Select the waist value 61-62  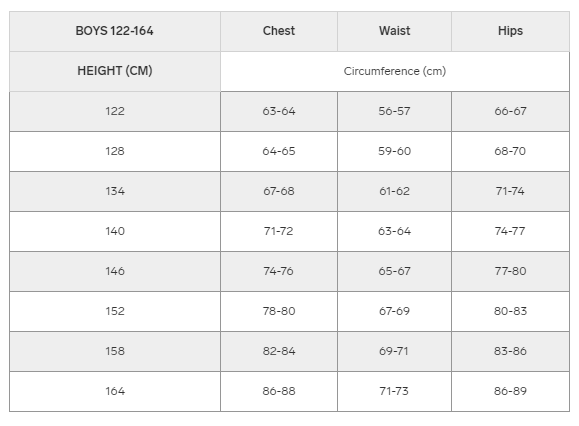394,191
